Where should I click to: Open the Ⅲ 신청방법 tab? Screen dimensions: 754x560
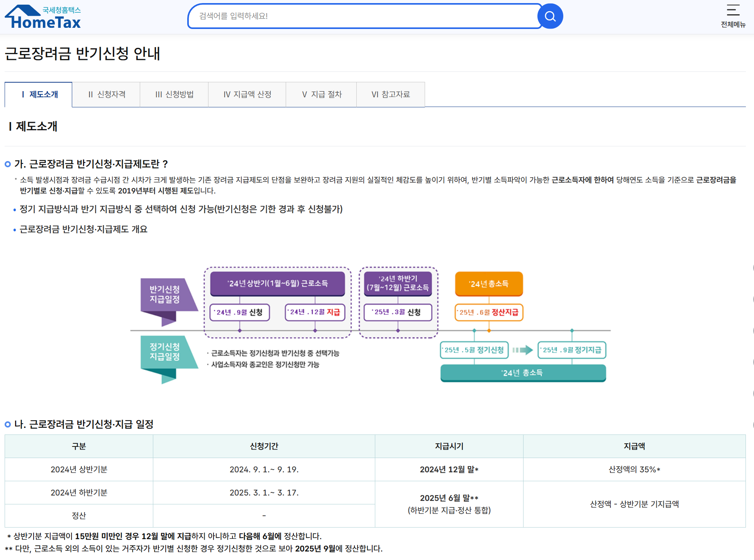tap(174, 95)
